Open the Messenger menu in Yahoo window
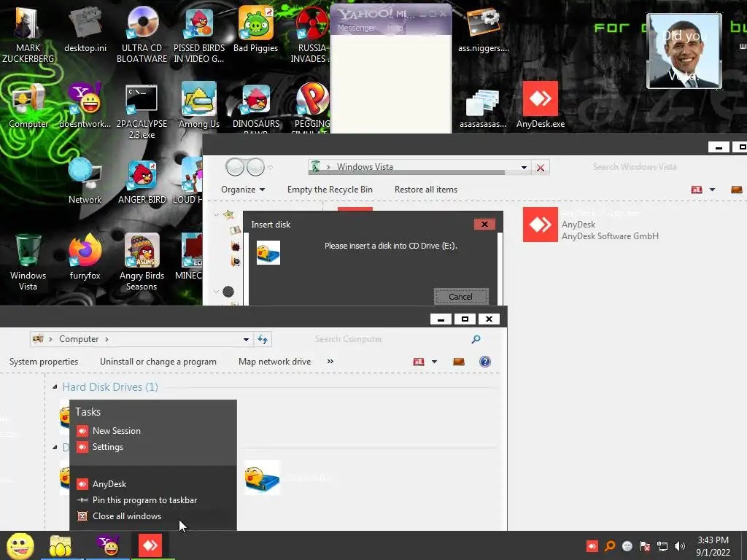Image resolution: width=747 pixels, height=560 pixels. tap(356, 28)
